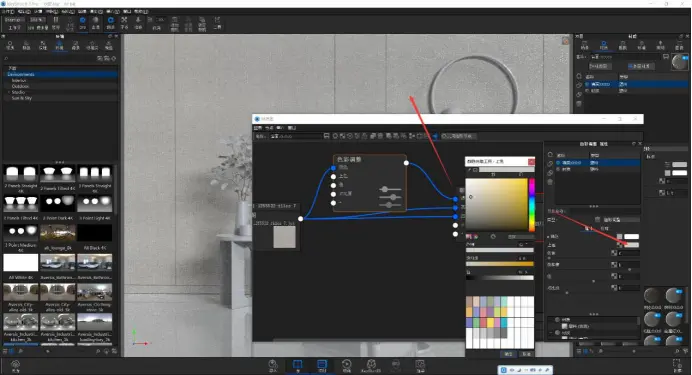Click trash icon beside Project materials list

click(579, 104)
